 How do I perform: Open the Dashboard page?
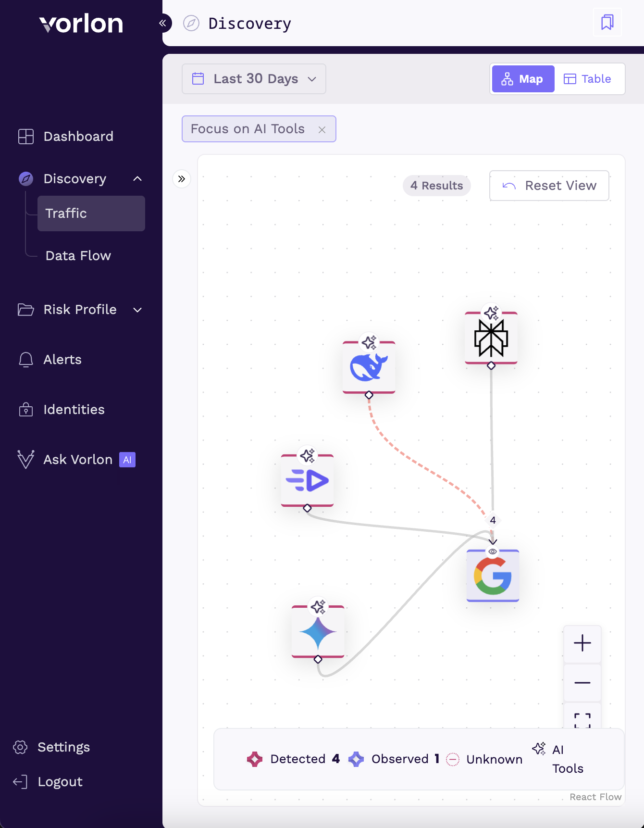click(x=78, y=137)
